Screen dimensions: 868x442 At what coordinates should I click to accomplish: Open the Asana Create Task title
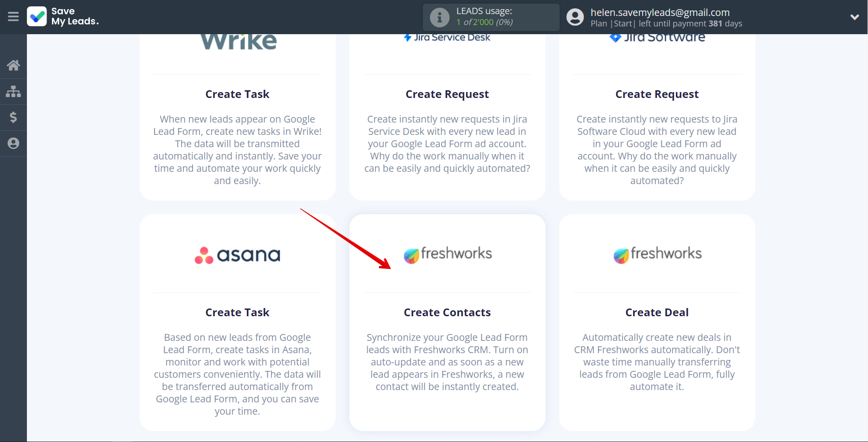click(x=237, y=313)
